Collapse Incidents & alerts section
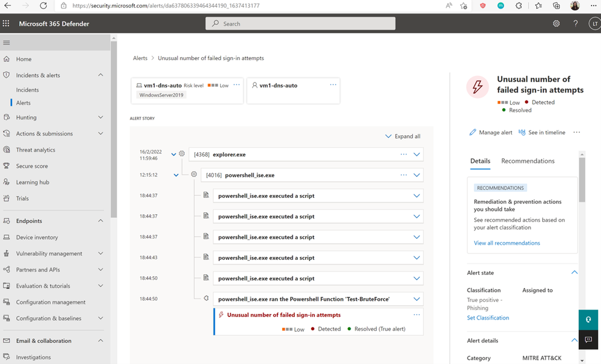Viewport: 601px width, 364px height. 100,75
